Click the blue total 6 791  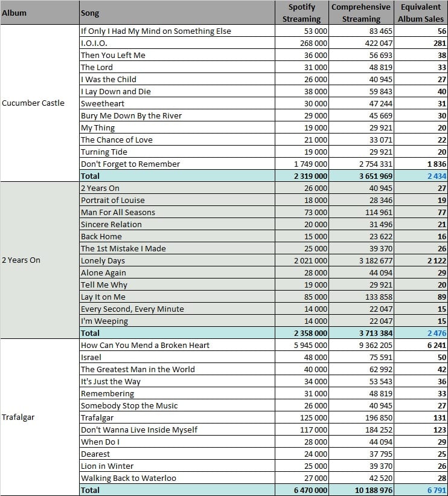420,490
